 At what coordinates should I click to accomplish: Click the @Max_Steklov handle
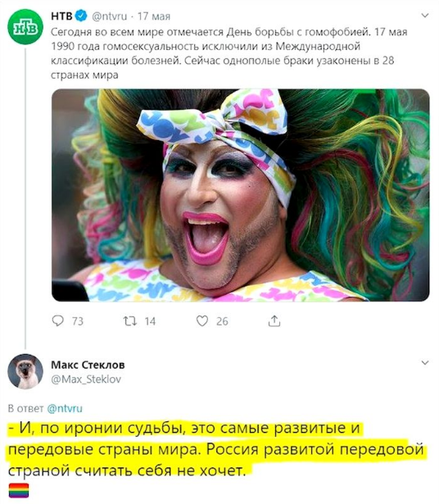[x=86, y=379]
